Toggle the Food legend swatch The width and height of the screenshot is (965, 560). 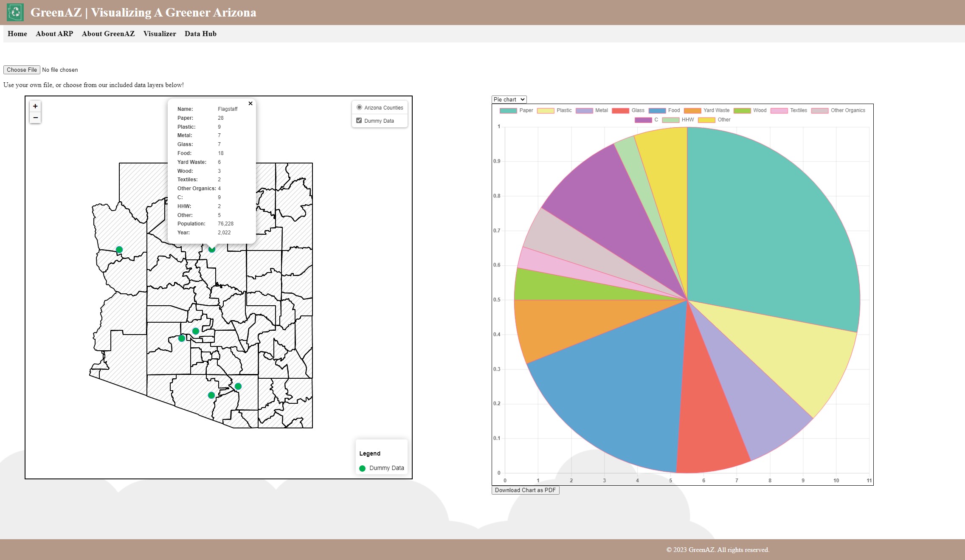coord(657,110)
